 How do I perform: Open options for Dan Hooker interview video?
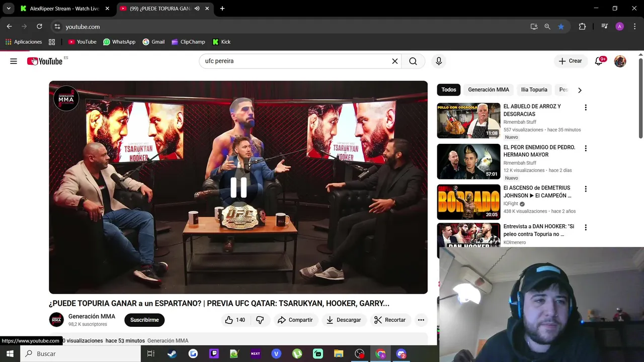click(x=585, y=228)
